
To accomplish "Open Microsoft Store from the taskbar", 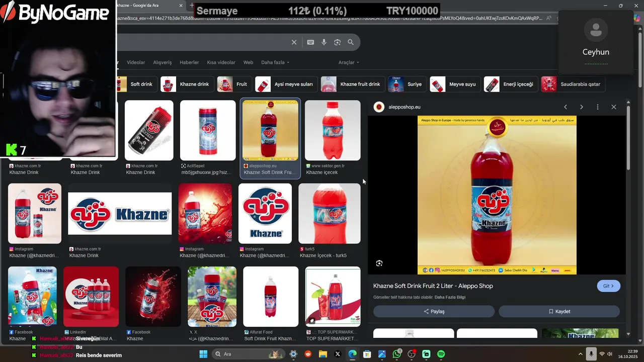I will tap(367, 354).
